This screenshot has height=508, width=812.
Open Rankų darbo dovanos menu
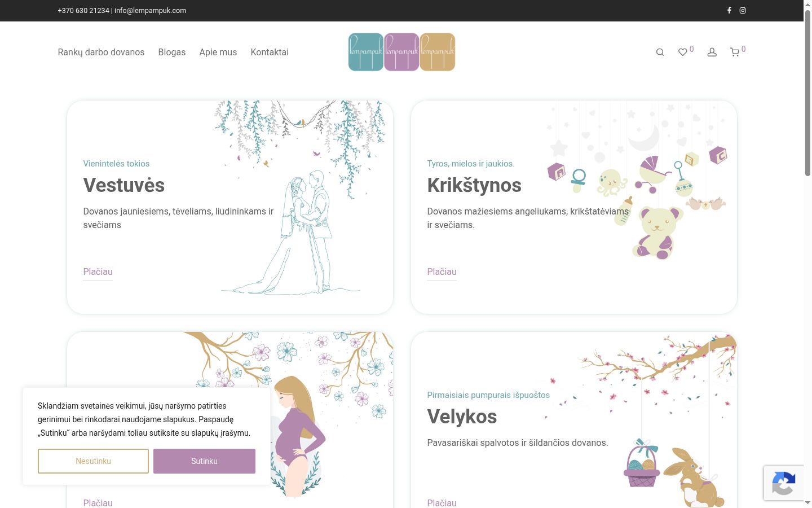point(101,52)
